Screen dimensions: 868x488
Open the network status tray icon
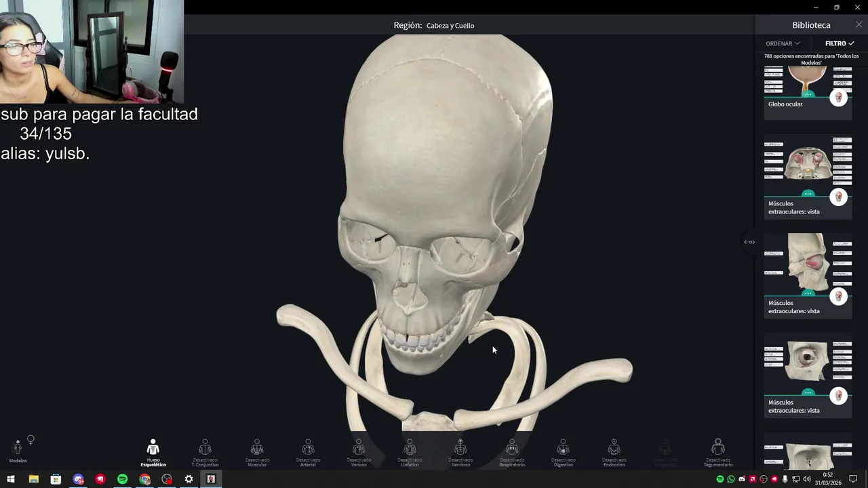click(x=796, y=479)
